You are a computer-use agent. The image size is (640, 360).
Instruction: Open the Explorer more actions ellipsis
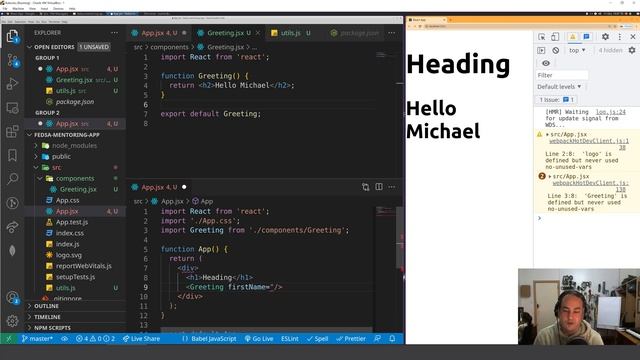[114, 33]
